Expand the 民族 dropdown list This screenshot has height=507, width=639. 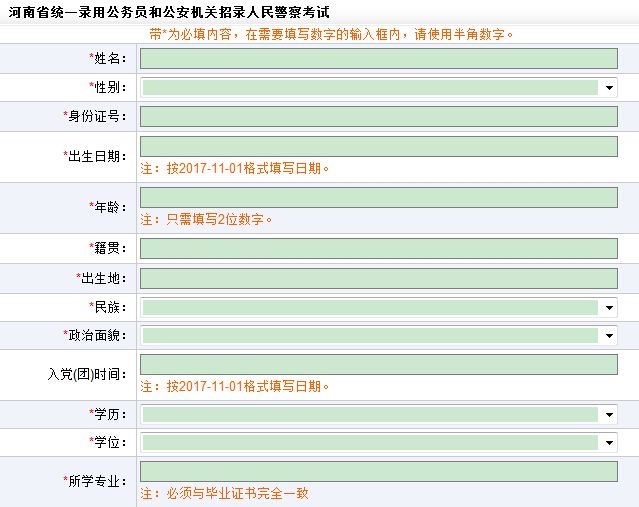[379, 308]
